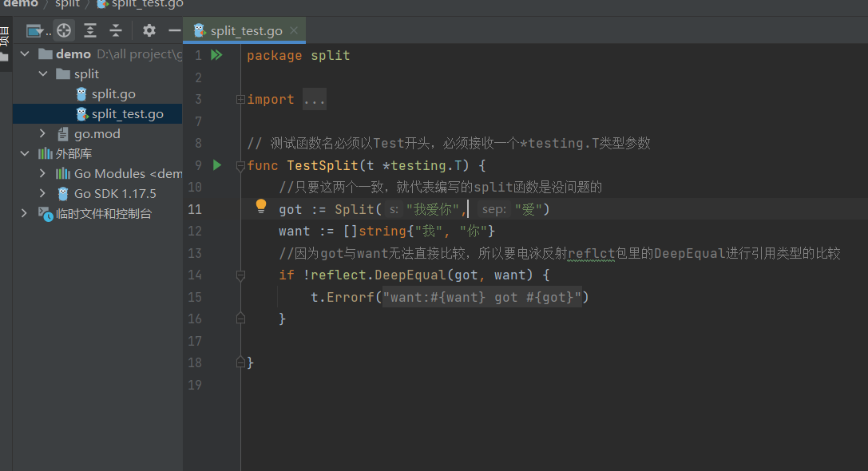
Task: Click the split breadcrumb in navigation bar
Action: (x=67, y=4)
